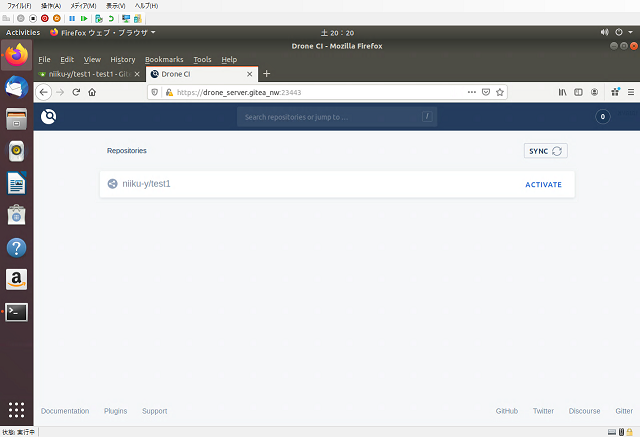Open Ubuntu Software from the dock

(x=16, y=215)
